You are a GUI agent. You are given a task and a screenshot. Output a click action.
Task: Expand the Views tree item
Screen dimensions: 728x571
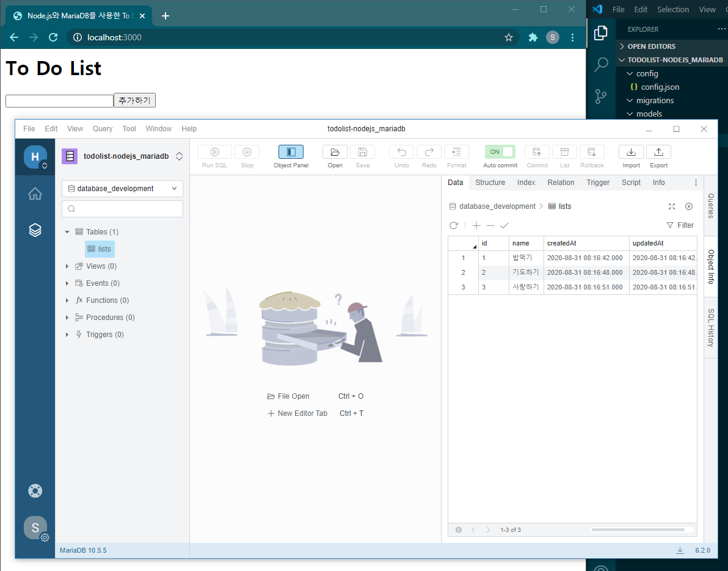click(x=67, y=266)
